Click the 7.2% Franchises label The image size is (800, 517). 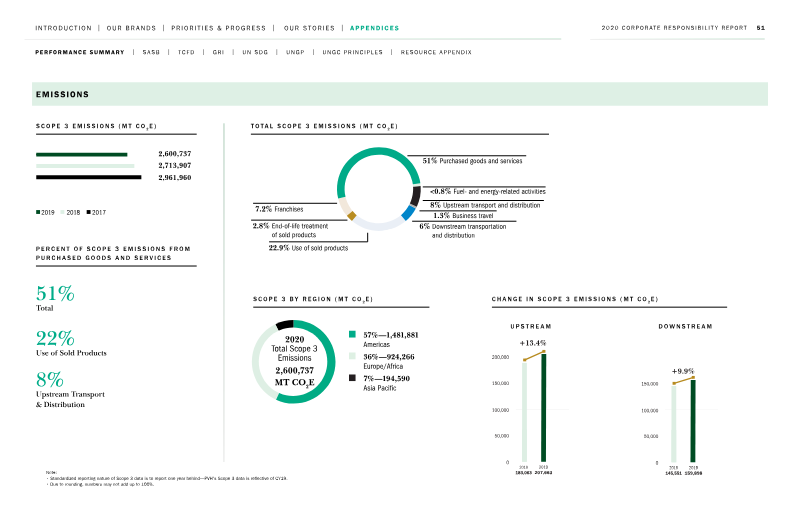click(279, 209)
